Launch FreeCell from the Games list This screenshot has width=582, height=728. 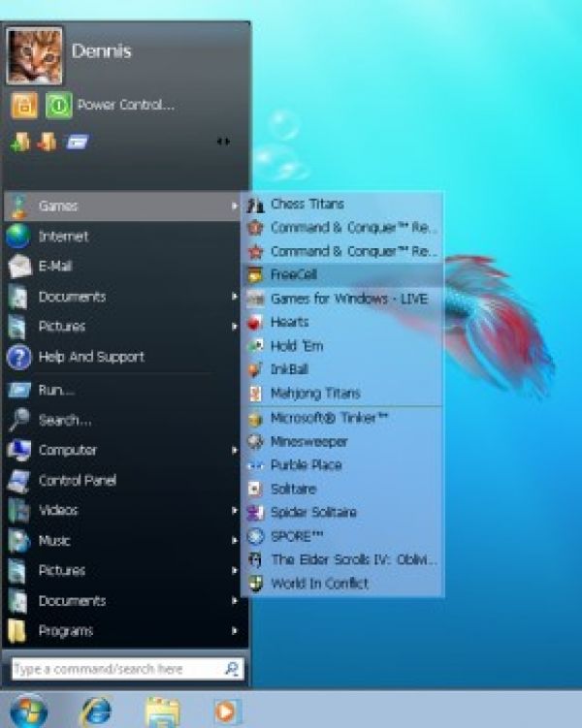click(342, 275)
